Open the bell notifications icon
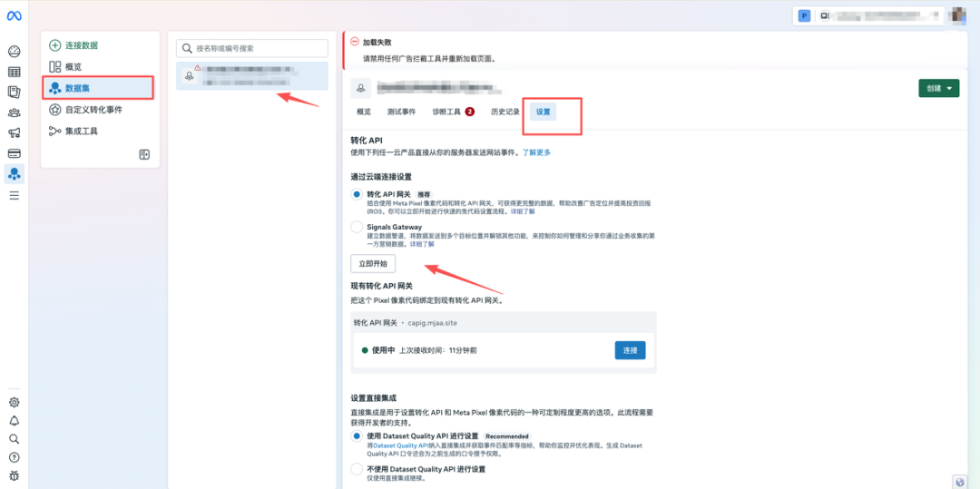980x489 pixels. [14, 421]
